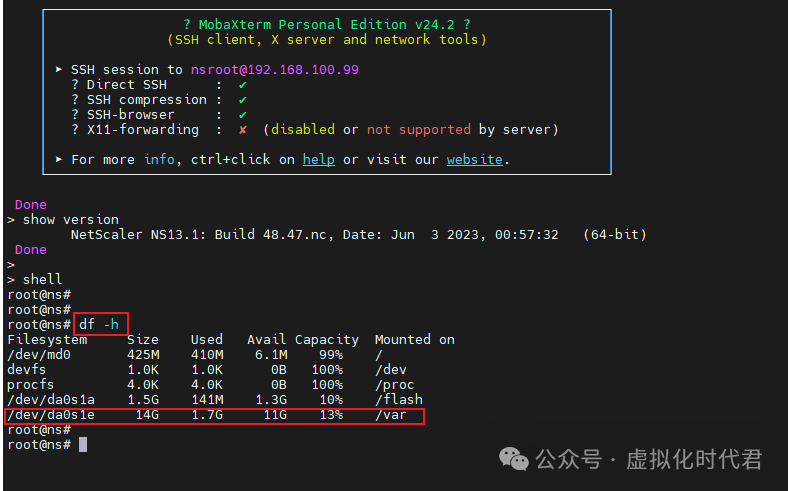Viewport: 788px width, 491px height.
Task: Click the nsroot@192.168.100.99 session address
Action: 274,69
